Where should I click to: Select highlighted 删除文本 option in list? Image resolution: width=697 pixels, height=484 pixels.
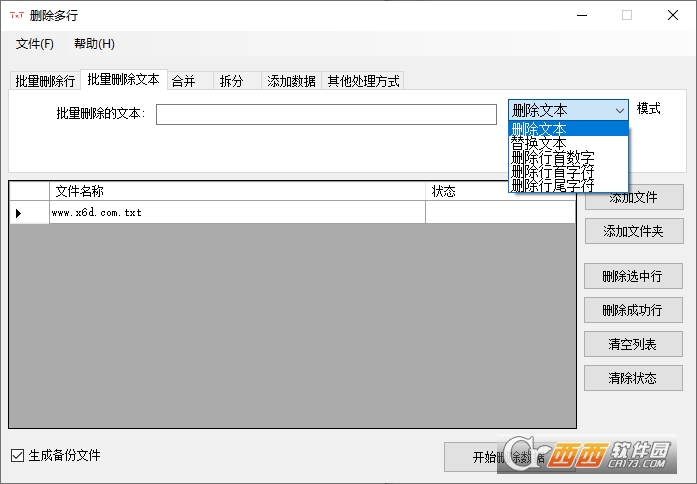click(x=539, y=129)
